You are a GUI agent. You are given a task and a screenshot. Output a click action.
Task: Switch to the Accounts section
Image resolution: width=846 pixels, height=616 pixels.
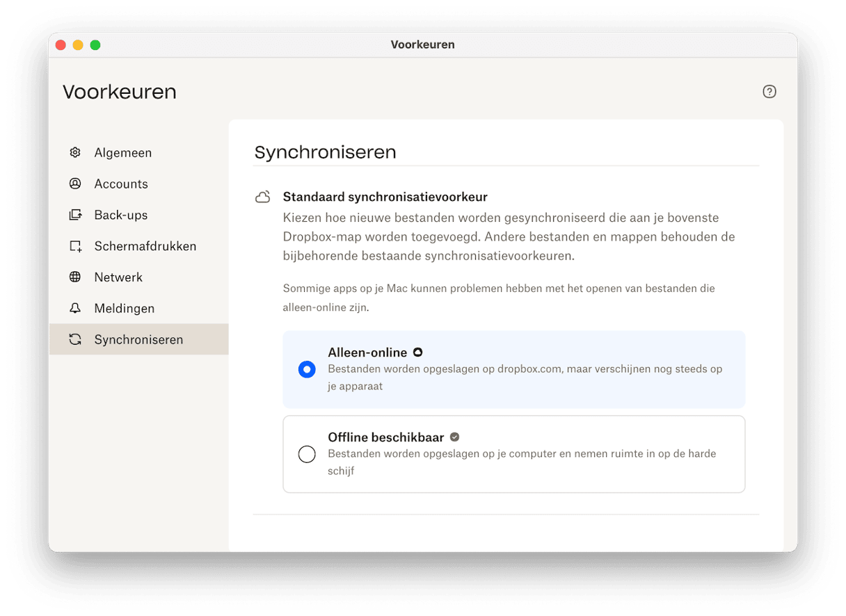121,184
